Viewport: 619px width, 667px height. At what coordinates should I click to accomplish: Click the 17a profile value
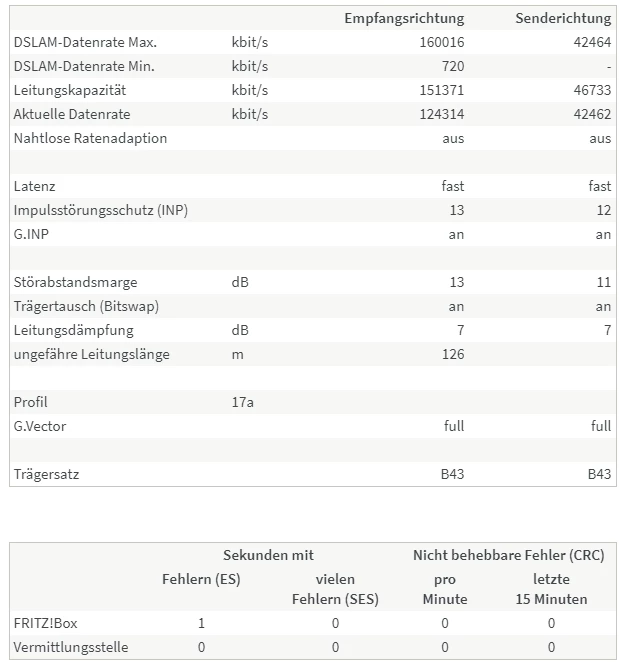pos(243,403)
